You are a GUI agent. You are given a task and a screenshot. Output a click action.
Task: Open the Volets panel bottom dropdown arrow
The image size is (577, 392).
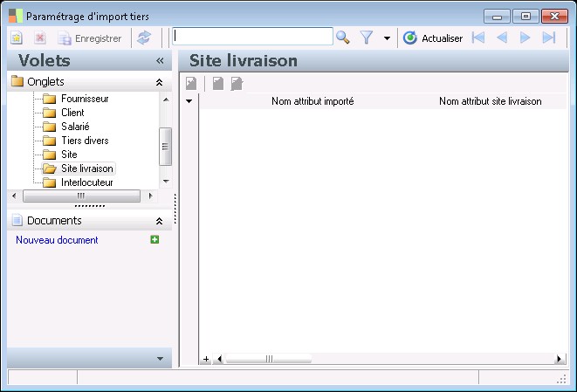coord(160,359)
